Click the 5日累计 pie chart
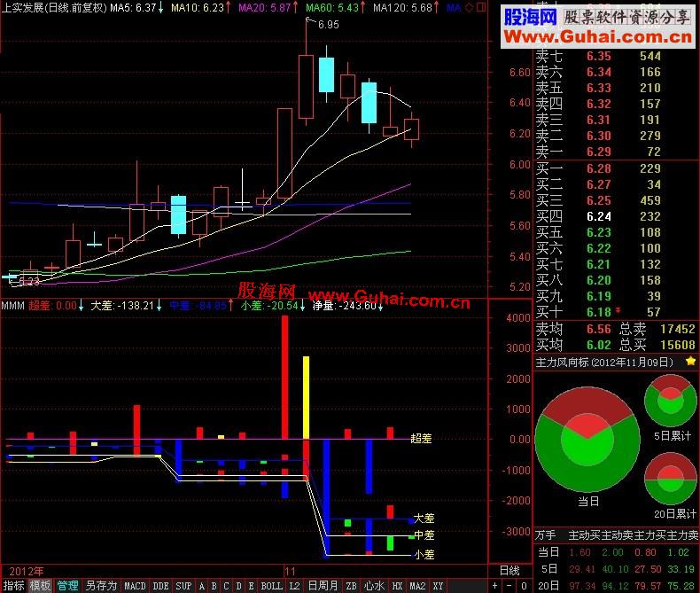 click(670, 401)
